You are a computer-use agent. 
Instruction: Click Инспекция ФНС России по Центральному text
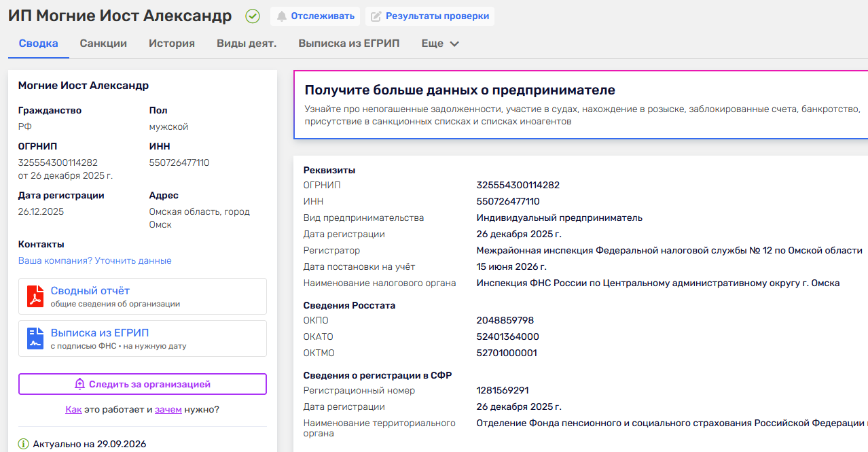[658, 283]
